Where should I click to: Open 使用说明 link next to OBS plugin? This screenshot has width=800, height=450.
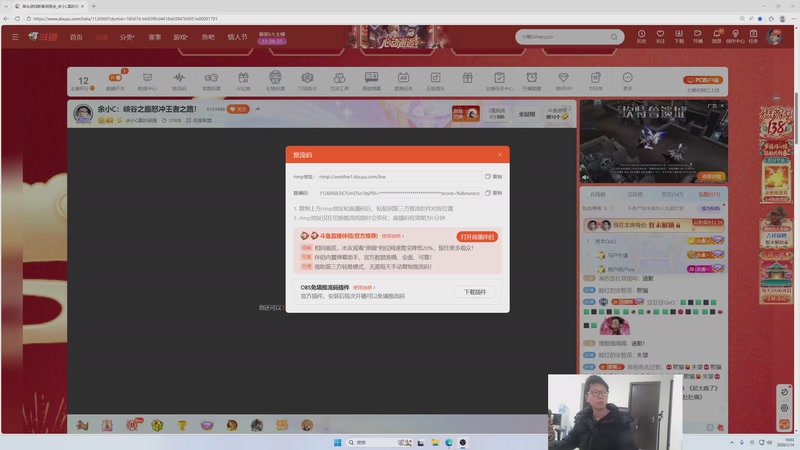[x=364, y=288]
